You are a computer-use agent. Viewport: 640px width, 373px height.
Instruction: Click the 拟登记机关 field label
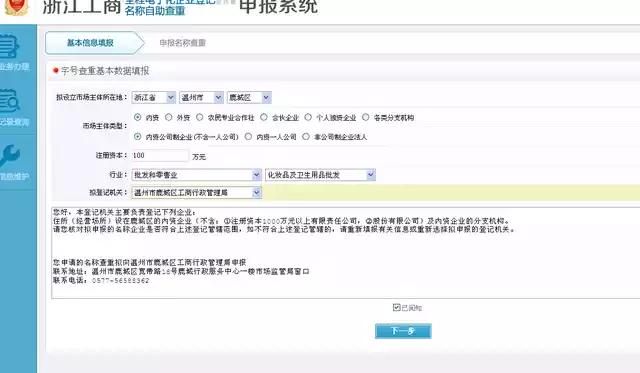[108, 192]
